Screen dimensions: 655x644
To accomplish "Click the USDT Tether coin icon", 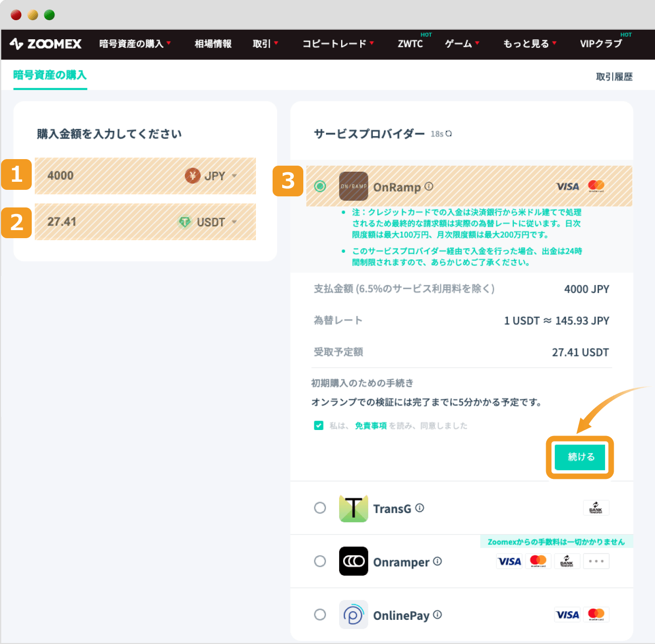I will 185,222.
